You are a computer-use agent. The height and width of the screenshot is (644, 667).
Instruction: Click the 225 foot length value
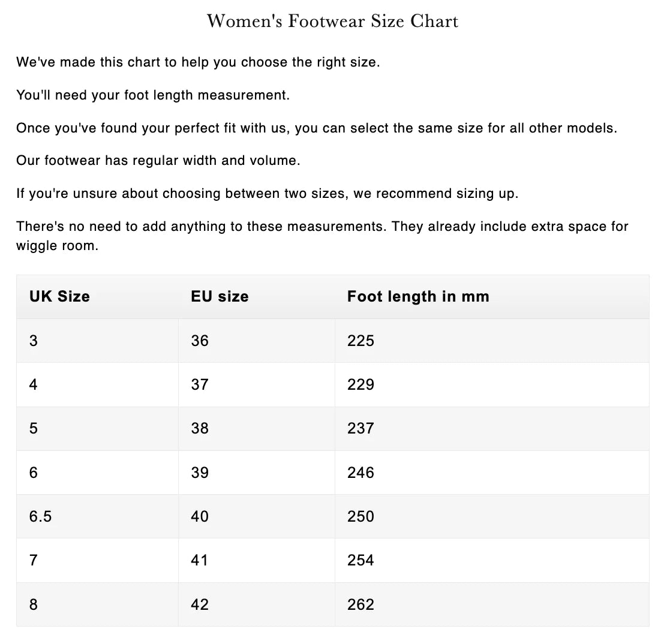point(360,341)
